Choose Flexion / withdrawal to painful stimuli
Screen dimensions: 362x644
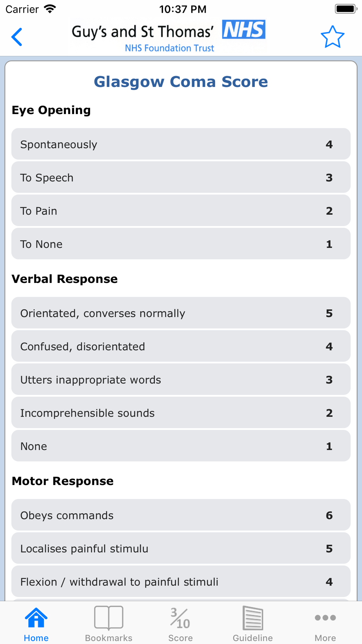pyautogui.click(x=181, y=582)
